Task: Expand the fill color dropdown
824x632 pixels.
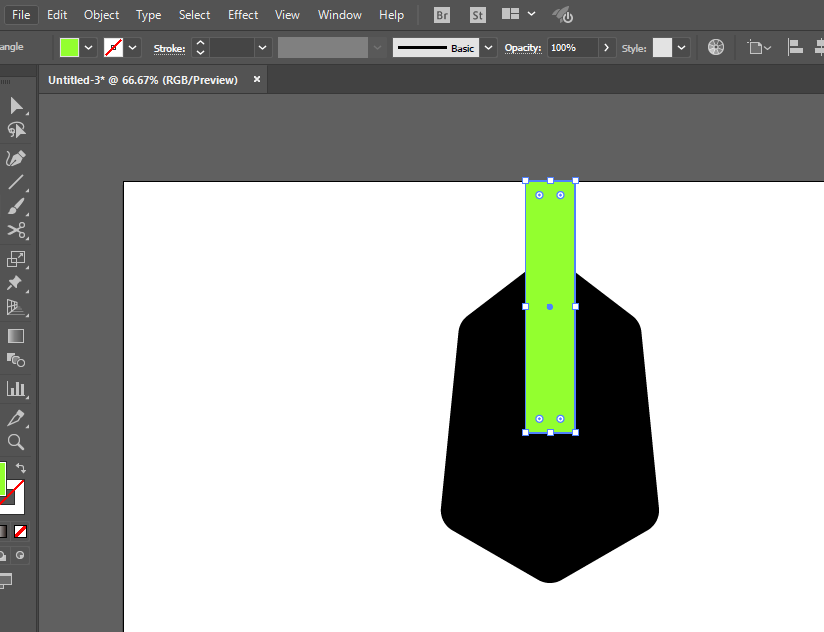Action: click(89, 48)
